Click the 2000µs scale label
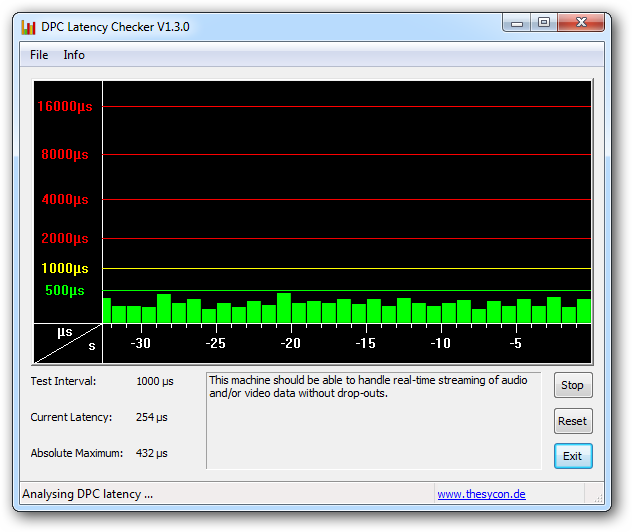 (65, 238)
